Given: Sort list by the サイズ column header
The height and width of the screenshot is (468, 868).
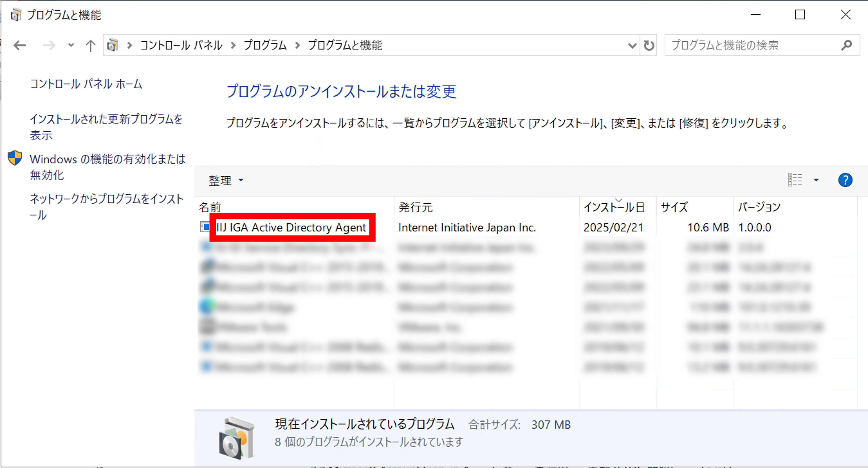Looking at the screenshot, I should [674, 207].
